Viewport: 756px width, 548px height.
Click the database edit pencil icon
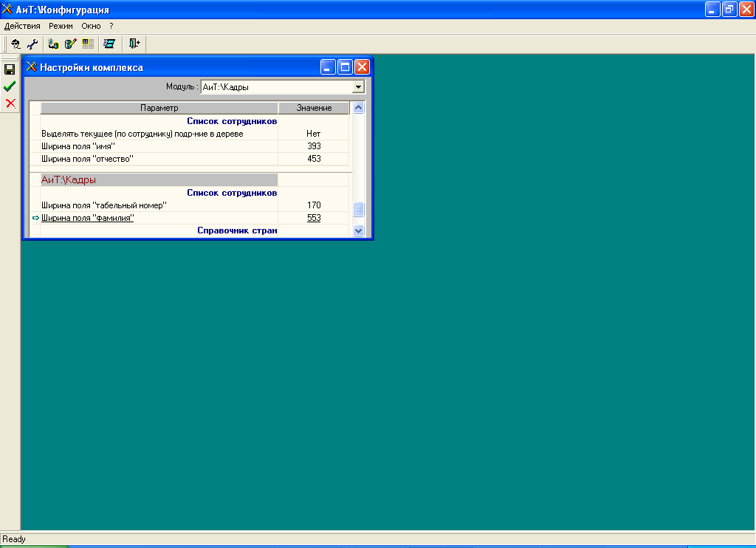[70, 44]
